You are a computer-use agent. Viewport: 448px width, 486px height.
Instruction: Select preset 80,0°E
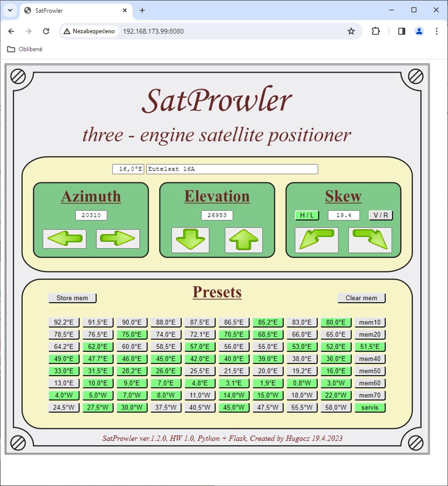(x=336, y=322)
